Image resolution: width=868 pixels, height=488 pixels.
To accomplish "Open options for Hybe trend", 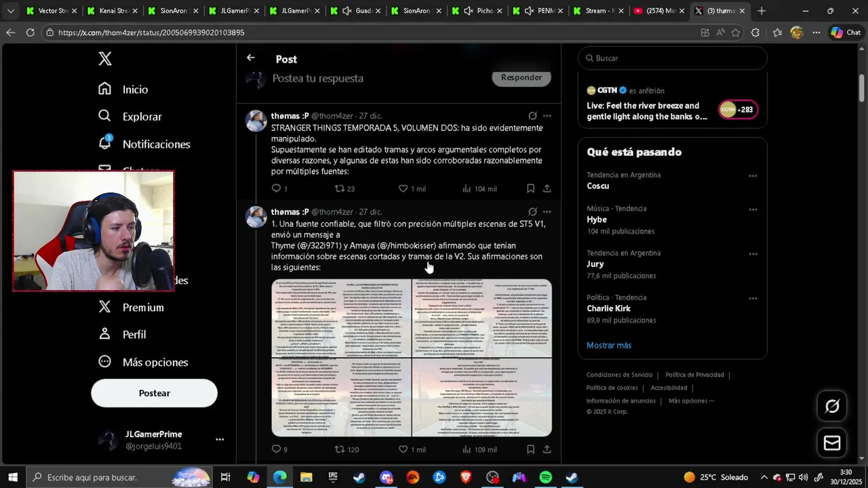I will [x=753, y=209].
